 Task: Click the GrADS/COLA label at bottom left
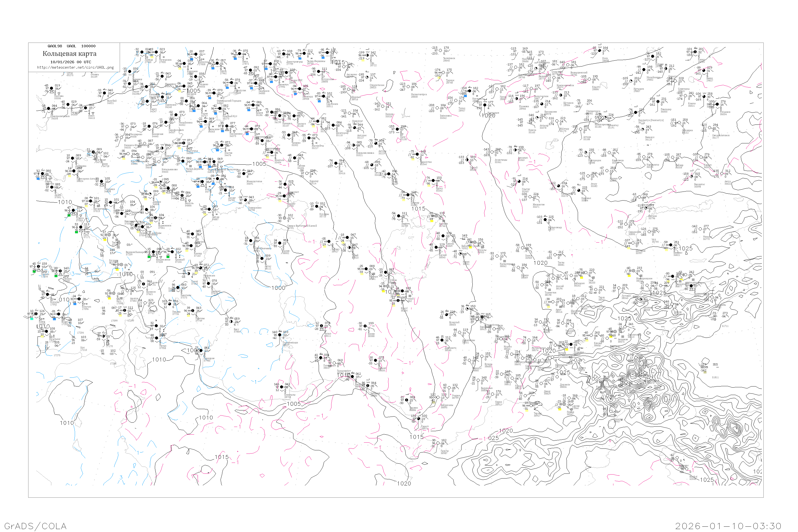pyautogui.click(x=35, y=526)
